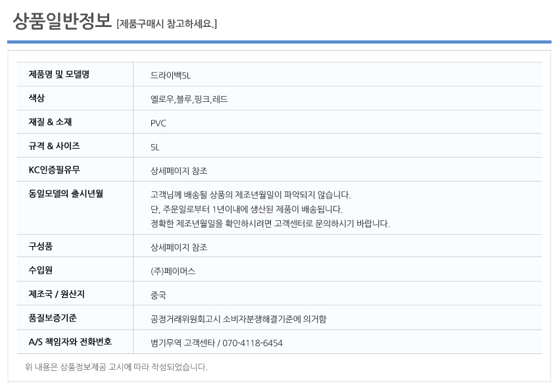The image size is (559, 392).
Task: Click the 상품정보제공 고시 footer note
Action: pyautogui.click(x=116, y=367)
